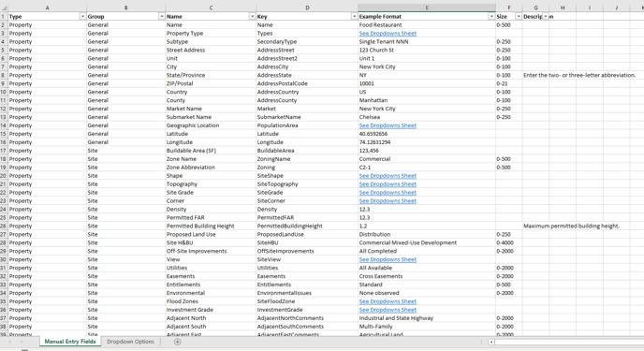Select 'Industrial and State Highway' cell
The height and width of the screenshot is (351, 644).
point(427,318)
